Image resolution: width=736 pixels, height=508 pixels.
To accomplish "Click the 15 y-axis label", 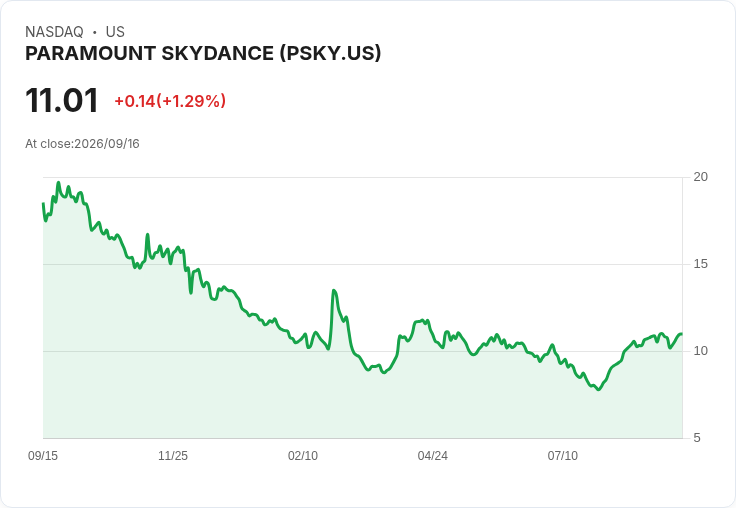I will coord(700,264).
